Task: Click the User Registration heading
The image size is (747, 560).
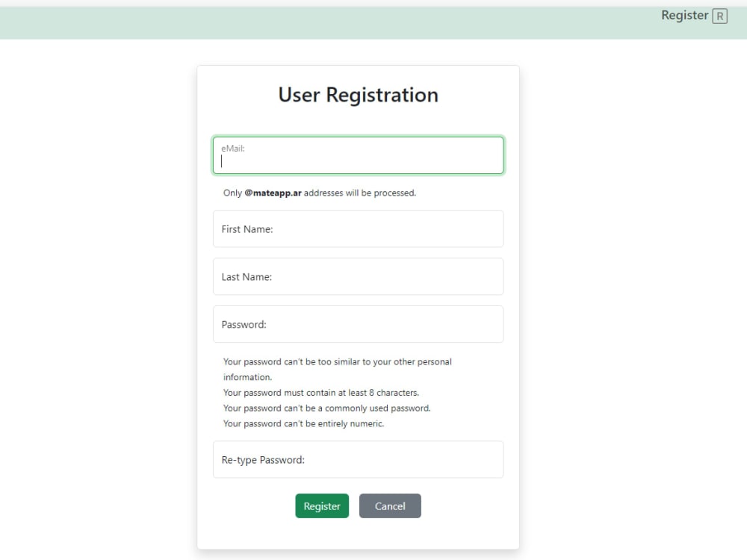Action: (358, 95)
